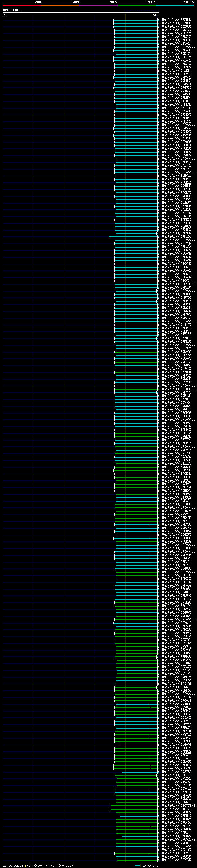Choose hit UniRef100_Q41172
The image size is (197, 868).
tap(176, 463)
